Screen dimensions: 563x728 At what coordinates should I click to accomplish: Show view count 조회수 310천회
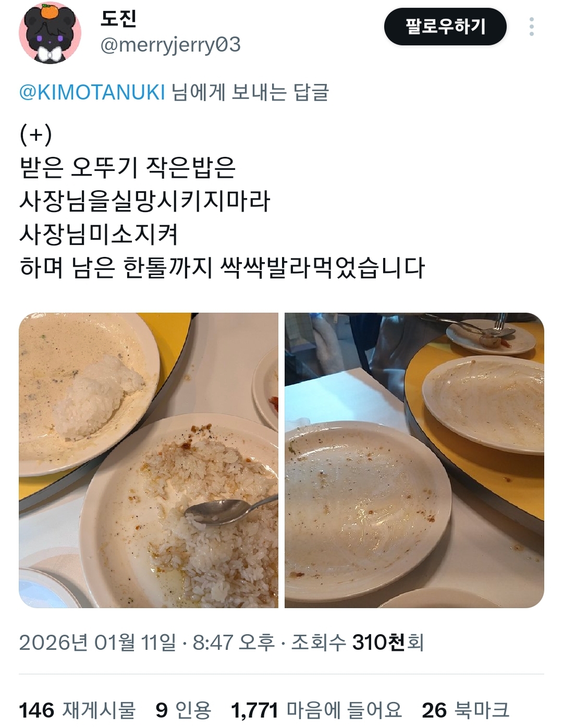(x=357, y=642)
